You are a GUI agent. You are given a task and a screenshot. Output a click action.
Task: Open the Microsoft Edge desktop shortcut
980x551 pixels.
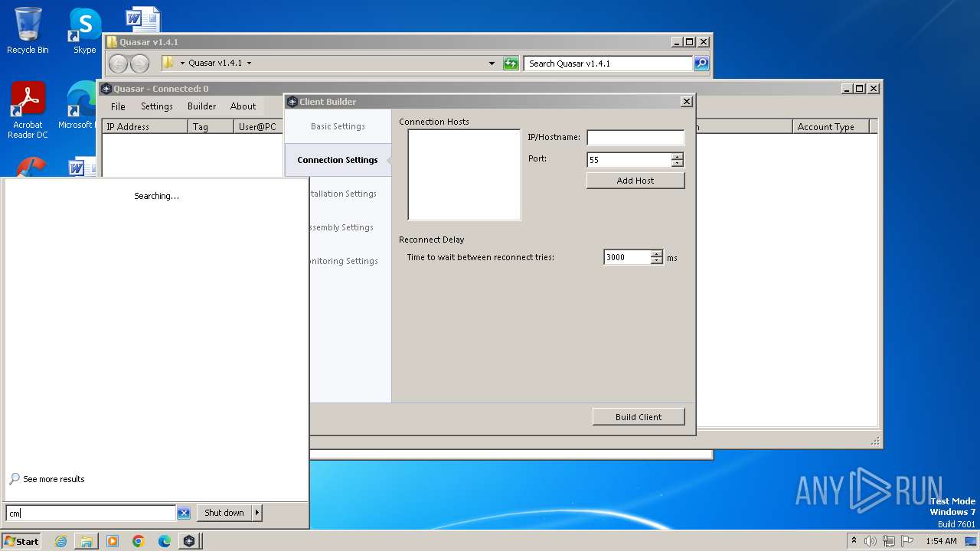point(79,106)
